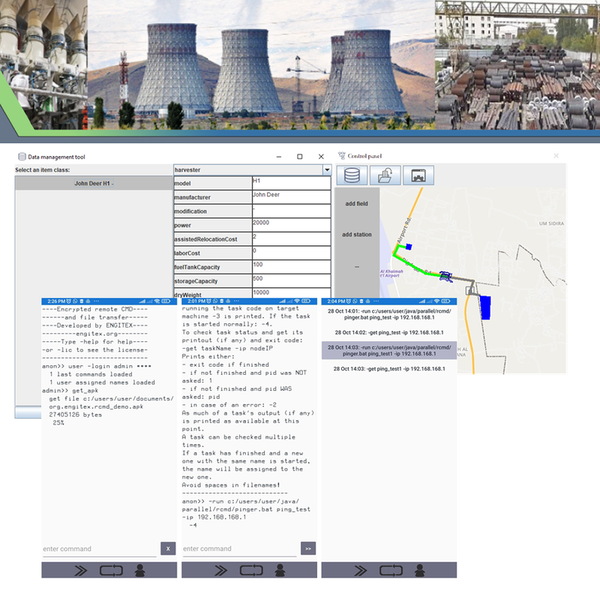Click the >> send button in middle phone
The height and width of the screenshot is (600, 600).
(x=308, y=548)
